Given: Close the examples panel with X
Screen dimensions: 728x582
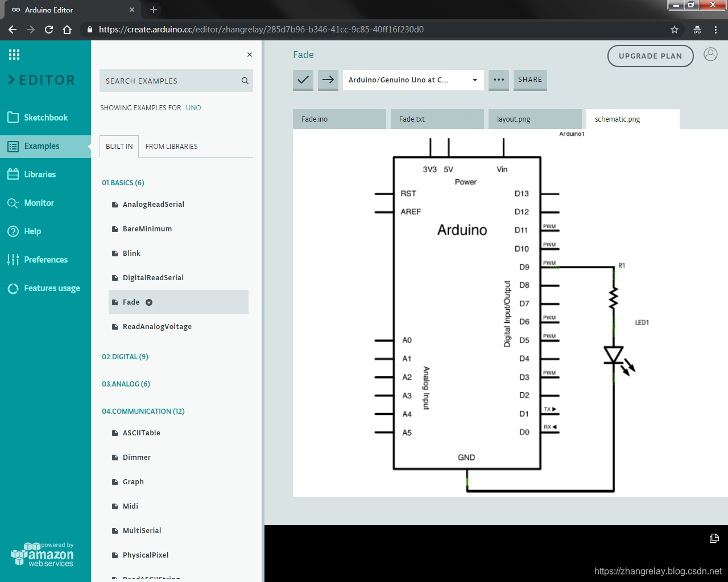Looking at the screenshot, I should tap(250, 55).
